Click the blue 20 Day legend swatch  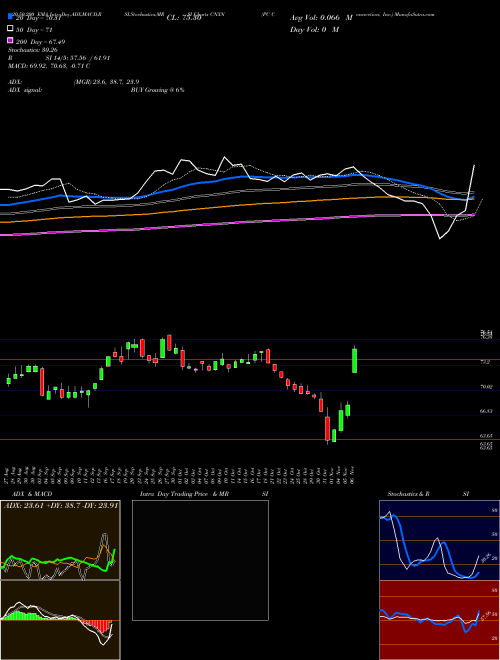pyautogui.click(x=10, y=17)
